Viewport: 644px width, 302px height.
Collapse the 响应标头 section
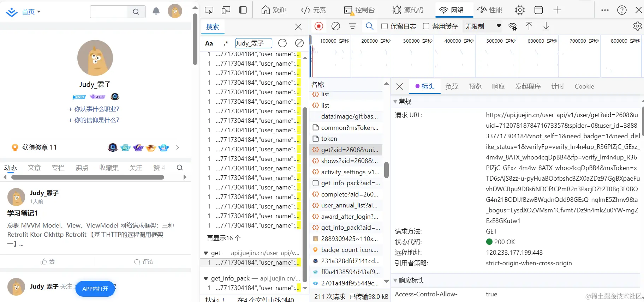click(x=395, y=280)
